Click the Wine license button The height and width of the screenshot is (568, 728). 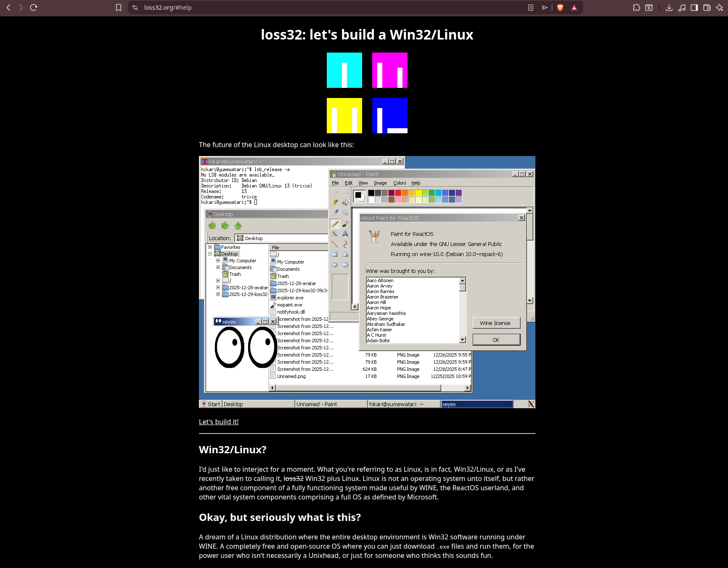496,323
